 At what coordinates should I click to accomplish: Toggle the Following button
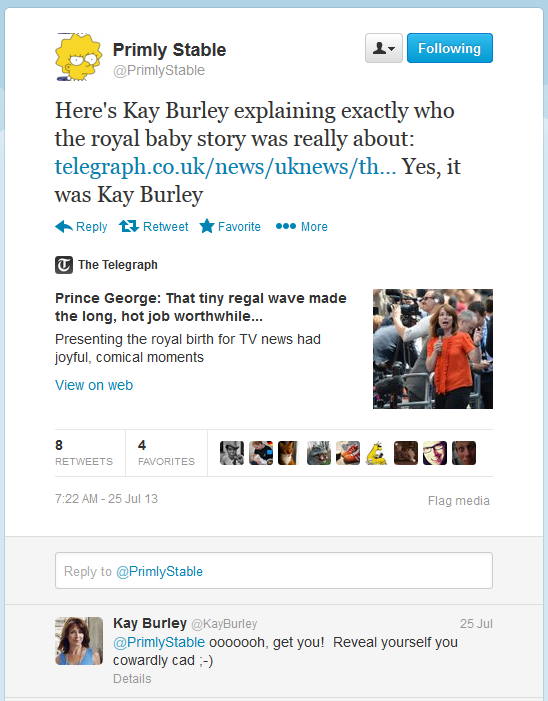450,48
